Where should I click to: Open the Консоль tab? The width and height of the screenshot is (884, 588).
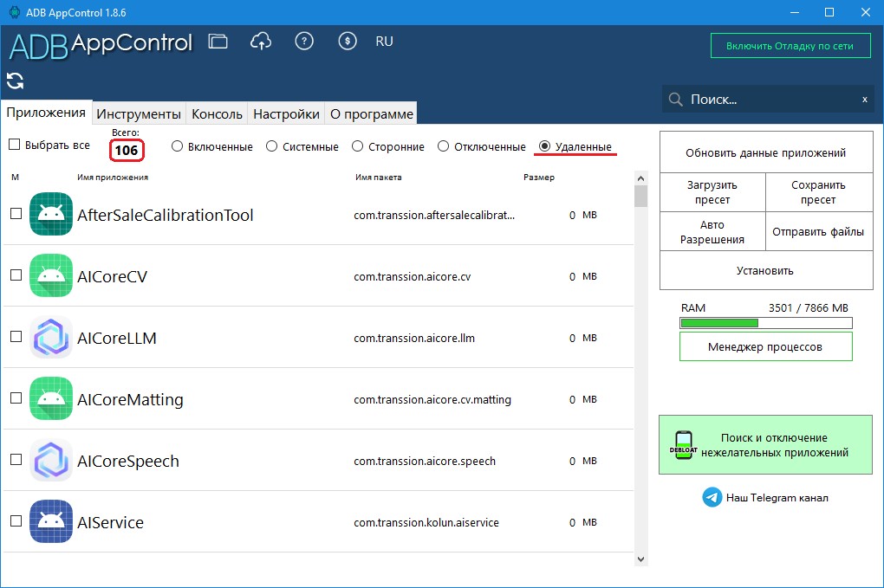[217, 113]
